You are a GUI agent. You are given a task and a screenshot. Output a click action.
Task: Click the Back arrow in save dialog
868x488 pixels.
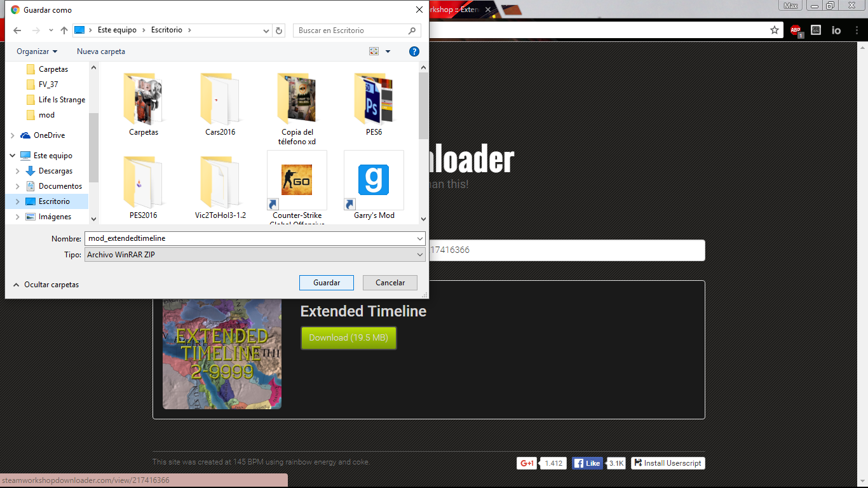click(x=17, y=30)
